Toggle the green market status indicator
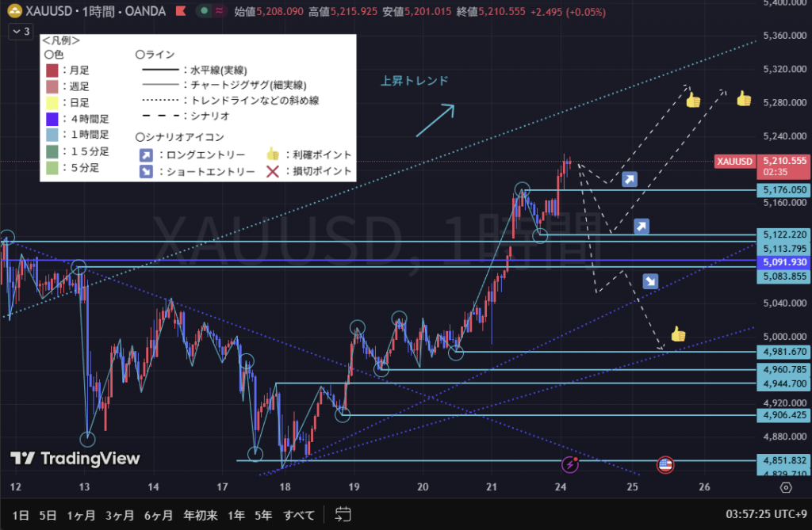 tap(205, 12)
